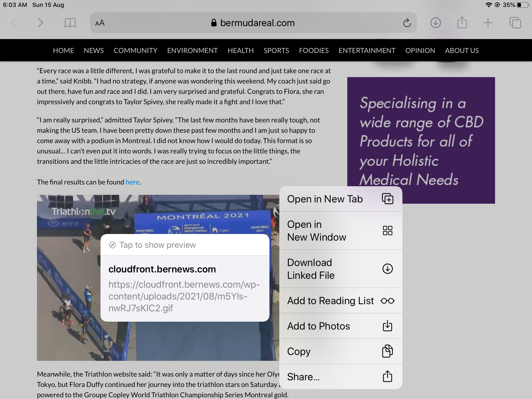Show all tabs overview icon
Image resolution: width=532 pixels, height=399 pixels.
515,23
